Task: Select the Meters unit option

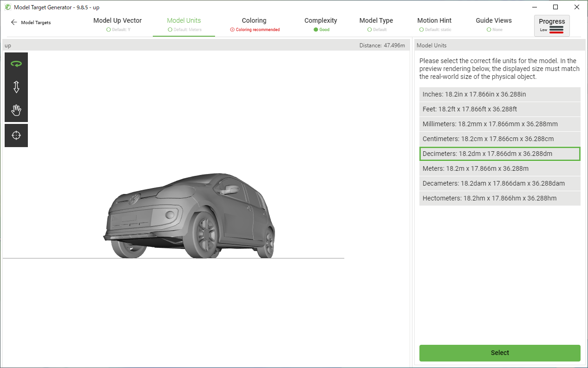Action: tap(500, 168)
